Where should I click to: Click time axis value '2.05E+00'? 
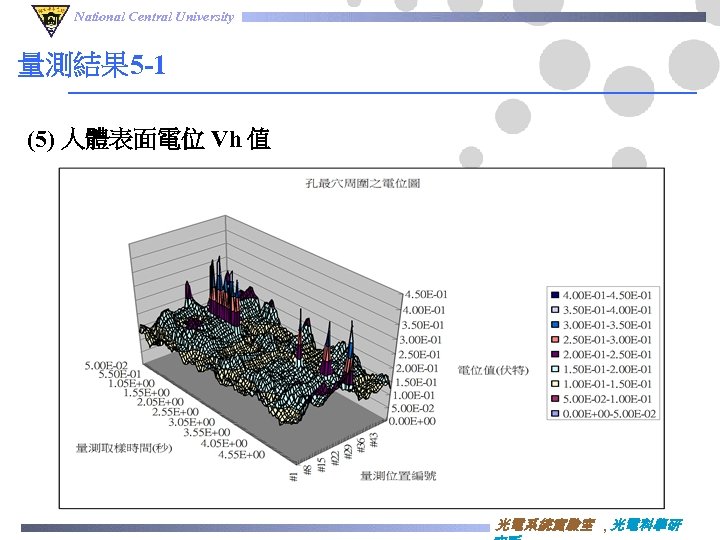160,402
